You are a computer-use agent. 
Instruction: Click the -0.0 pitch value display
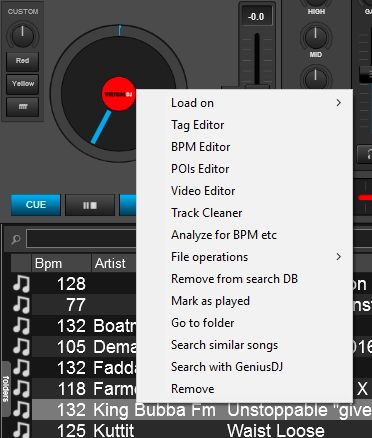coord(256,16)
